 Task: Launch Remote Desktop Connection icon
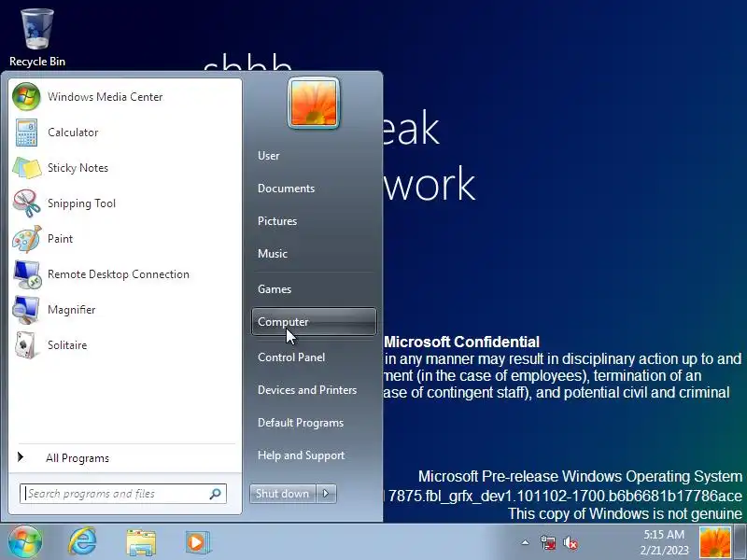click(x=27, y=274)
